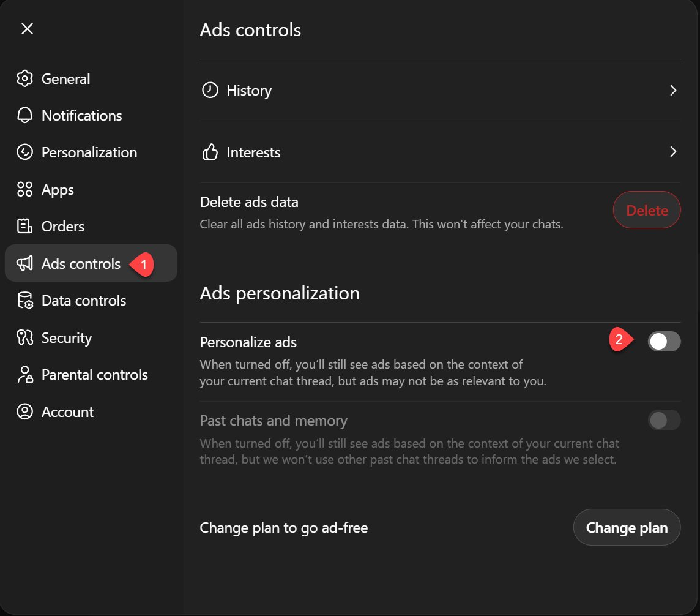Click the Data controls database icon

tap(24, 300)
